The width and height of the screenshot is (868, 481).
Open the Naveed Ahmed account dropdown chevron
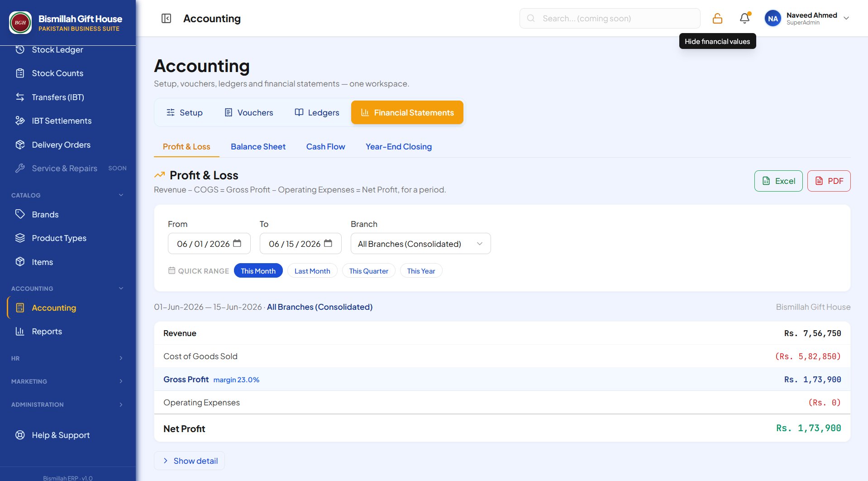pos(846,19)
